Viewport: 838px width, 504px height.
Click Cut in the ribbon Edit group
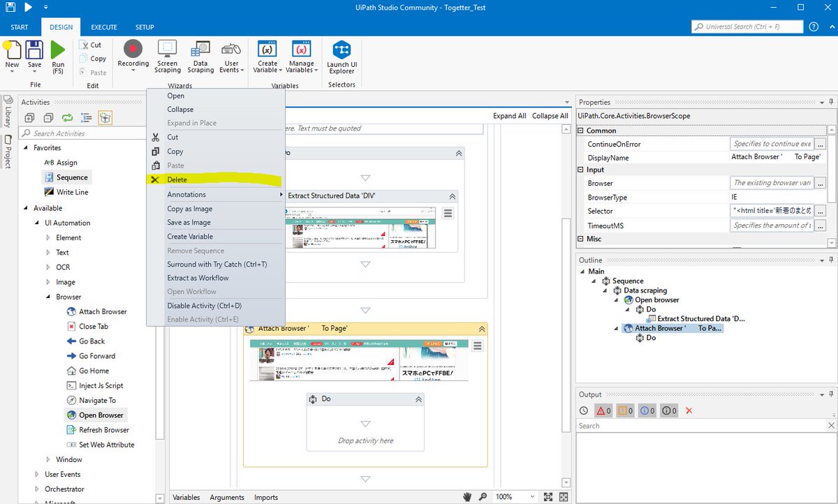tap(90, 45)
